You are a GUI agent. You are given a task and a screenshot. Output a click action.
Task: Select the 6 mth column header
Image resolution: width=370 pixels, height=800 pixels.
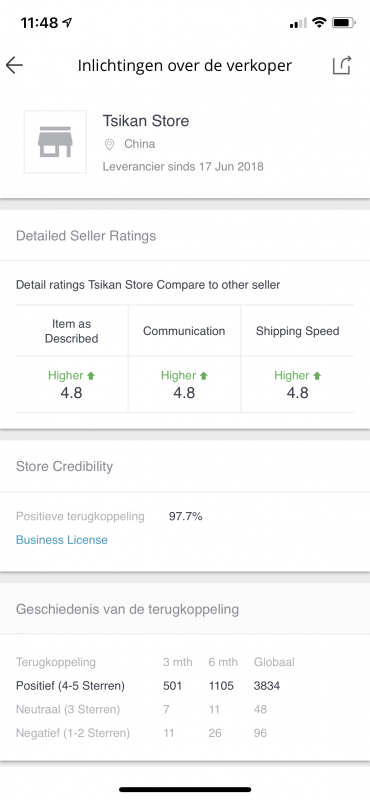223,662
